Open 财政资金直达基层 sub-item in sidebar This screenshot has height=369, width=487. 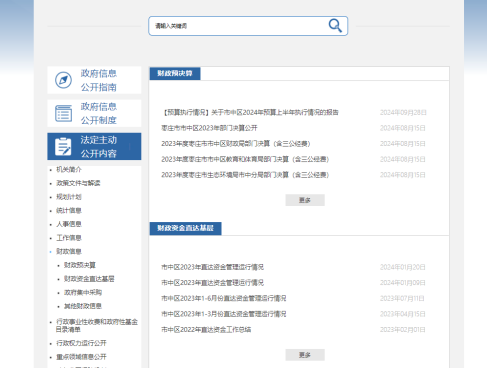click(x=89, y=279)
